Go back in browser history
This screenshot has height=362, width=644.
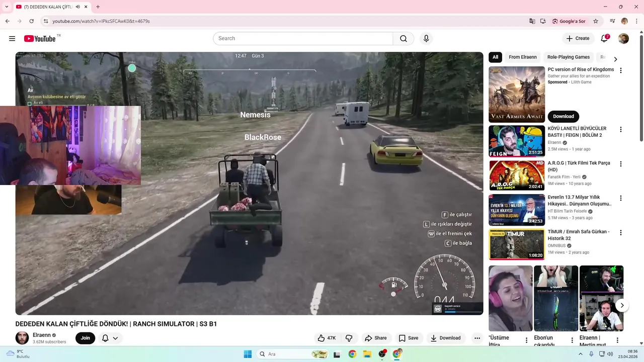8,21
